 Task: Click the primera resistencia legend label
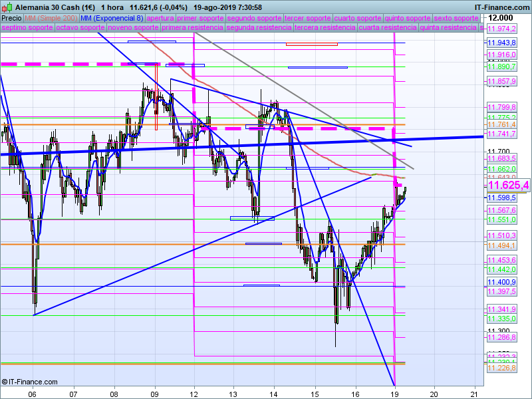pos(192,28)
